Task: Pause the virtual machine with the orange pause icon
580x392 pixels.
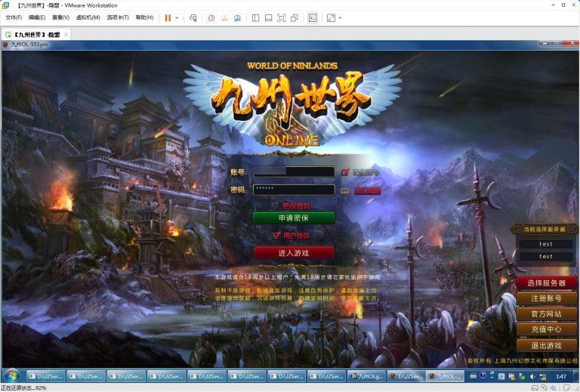Action: click(x=168, y=18)
